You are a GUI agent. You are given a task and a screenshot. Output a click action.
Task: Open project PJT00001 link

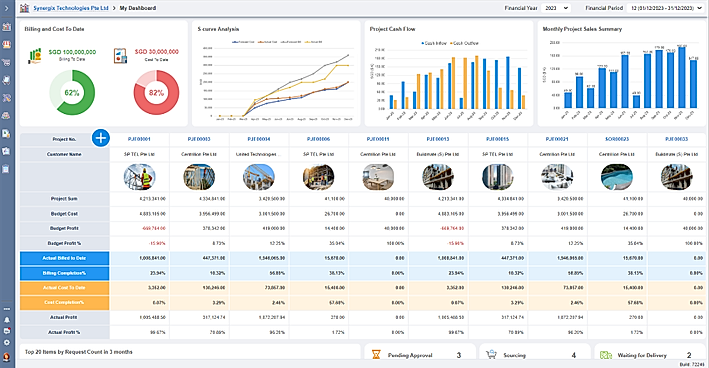click(x=139, y=139)
